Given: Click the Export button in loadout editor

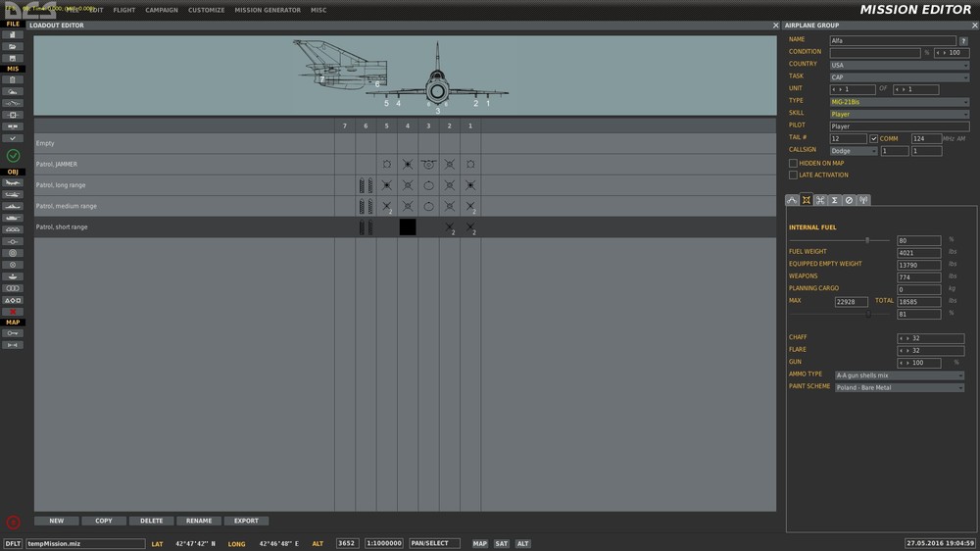Looking at the screenshot, I should pos(246,521).
